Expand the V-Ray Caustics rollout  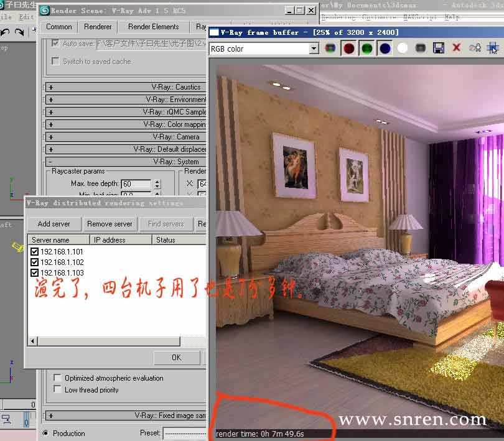[x=126, y=87]
